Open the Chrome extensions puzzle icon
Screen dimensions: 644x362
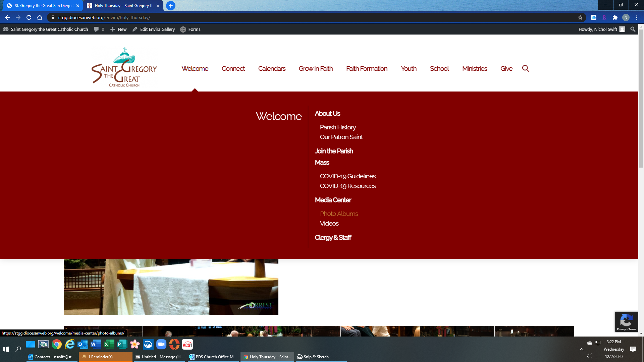coord(615,17)
